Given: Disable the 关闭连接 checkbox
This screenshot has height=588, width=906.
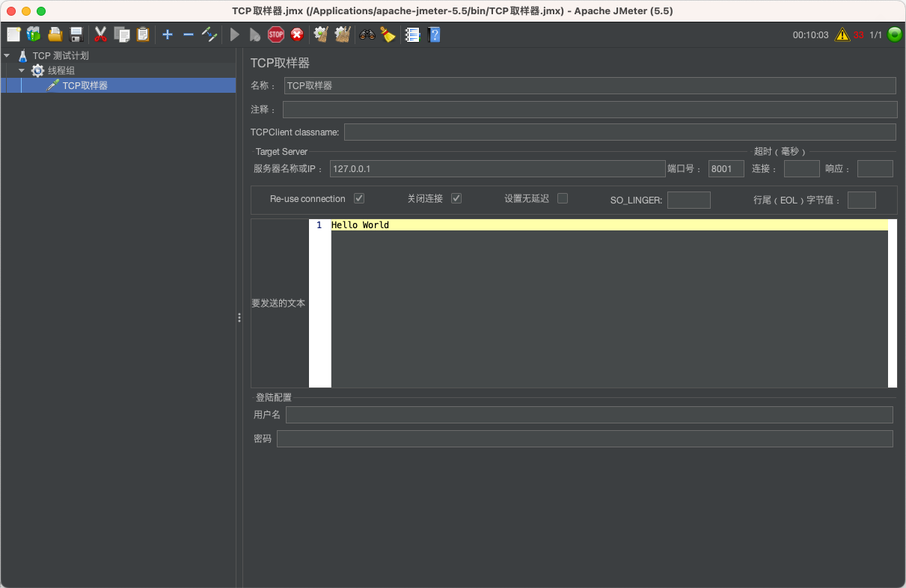Looking at the screenshot, I should (x=456, y=198).
